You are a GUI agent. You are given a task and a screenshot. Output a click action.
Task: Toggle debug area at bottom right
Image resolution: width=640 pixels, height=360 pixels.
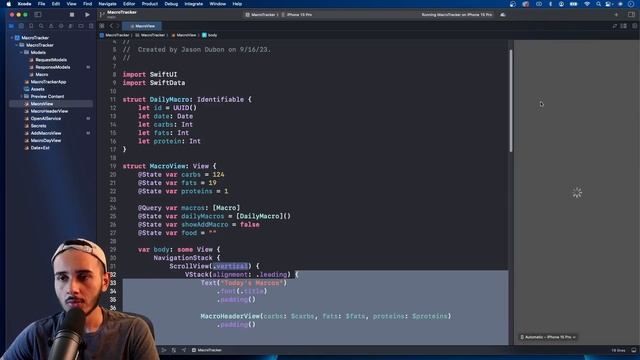633,350
